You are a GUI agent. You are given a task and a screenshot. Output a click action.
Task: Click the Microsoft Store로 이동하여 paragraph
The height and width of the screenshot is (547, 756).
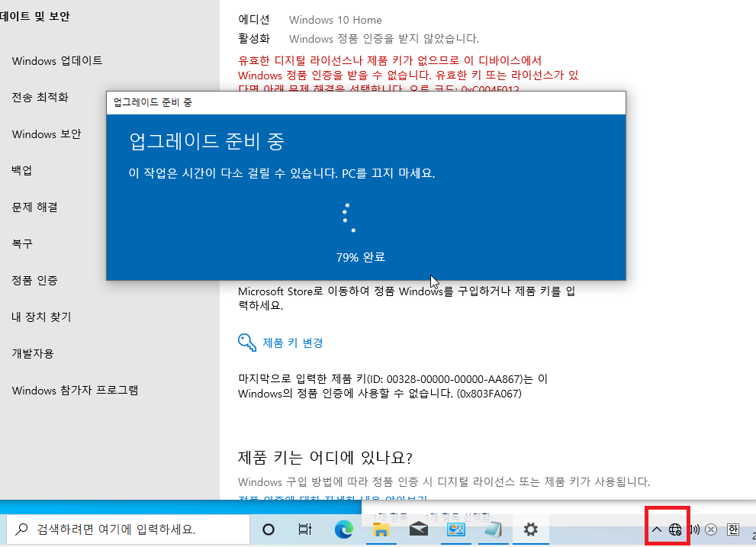pyautogui.click(x=407, y=298)
